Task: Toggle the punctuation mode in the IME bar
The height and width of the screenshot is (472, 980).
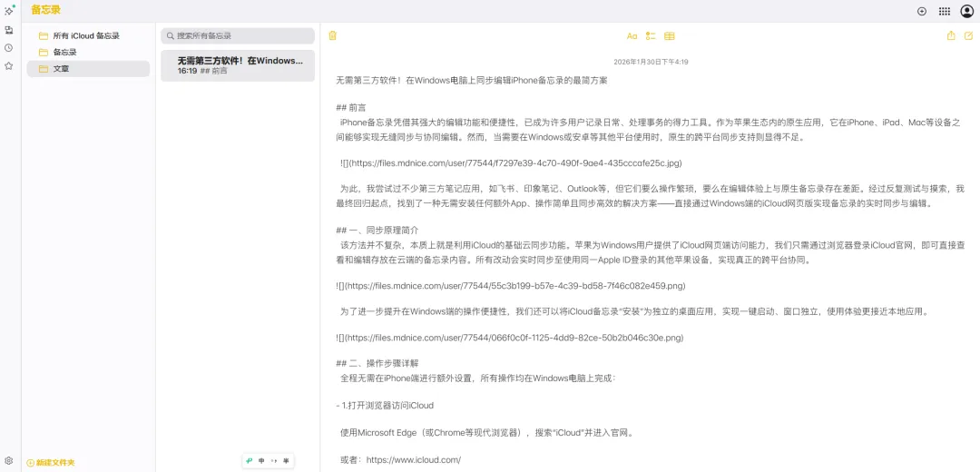Action: pos(274,461)
